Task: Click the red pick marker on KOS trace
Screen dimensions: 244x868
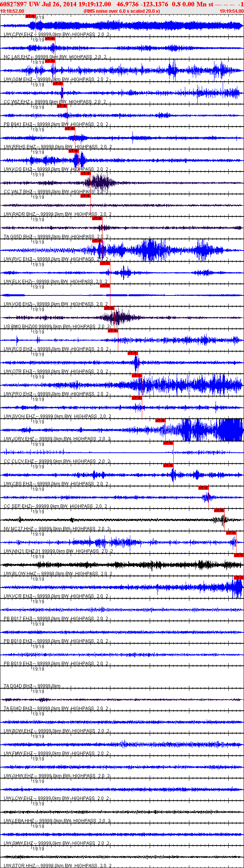Action: [74, 151]
